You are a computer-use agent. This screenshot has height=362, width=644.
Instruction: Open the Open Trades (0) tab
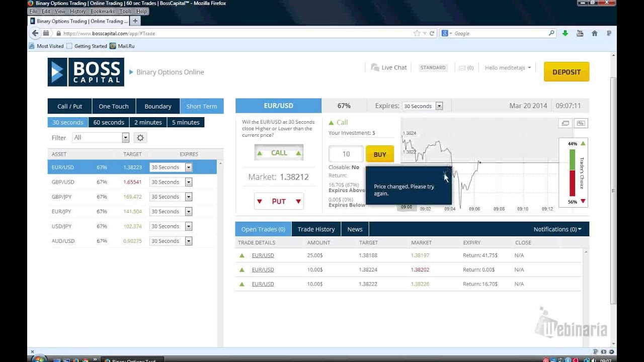coord(263,229)
